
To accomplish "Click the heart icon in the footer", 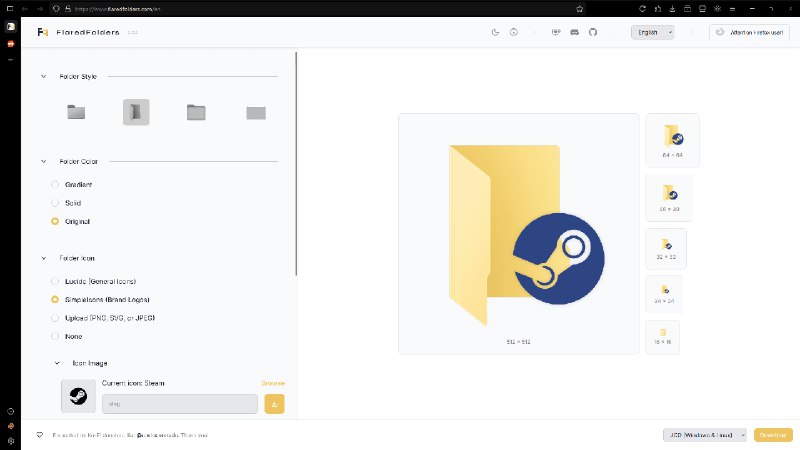I will 40,435.
